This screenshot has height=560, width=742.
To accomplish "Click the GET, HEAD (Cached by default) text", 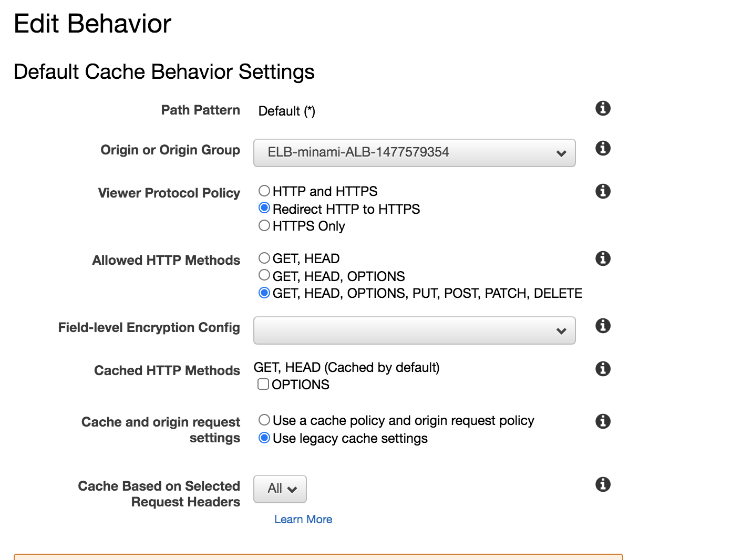I will pyautogui.click(x=347, y=367).
